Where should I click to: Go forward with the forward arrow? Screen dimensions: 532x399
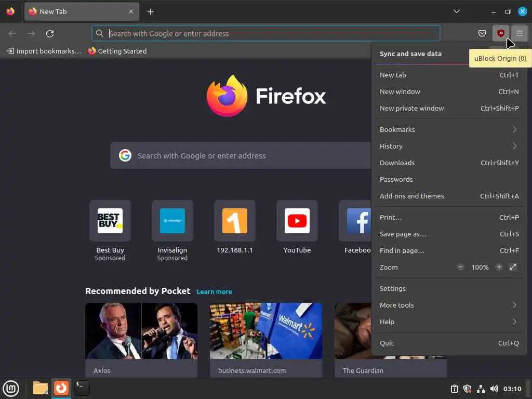pos(31,34)
